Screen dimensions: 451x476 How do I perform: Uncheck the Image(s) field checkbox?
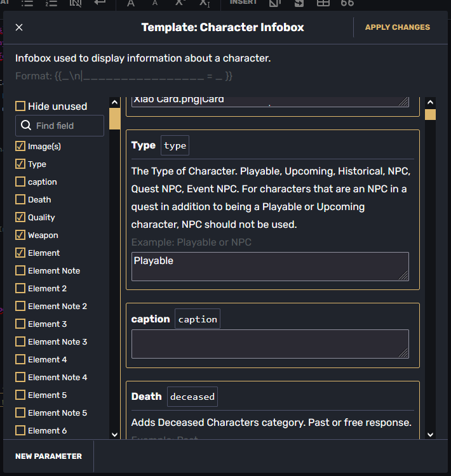(x=20, y=147)
